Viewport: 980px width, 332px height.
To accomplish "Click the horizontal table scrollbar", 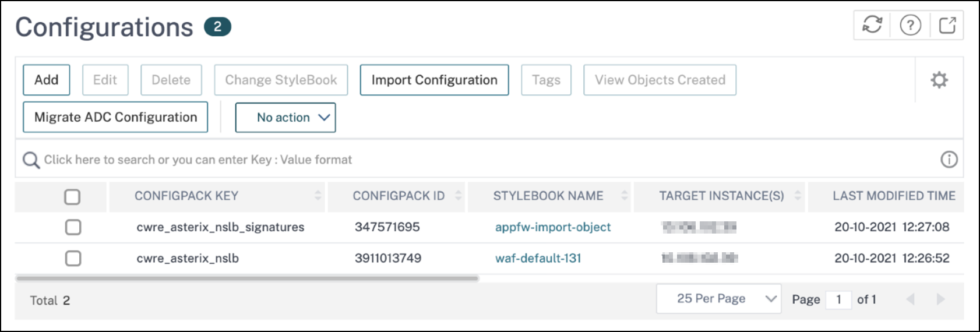I will (248, 278).
